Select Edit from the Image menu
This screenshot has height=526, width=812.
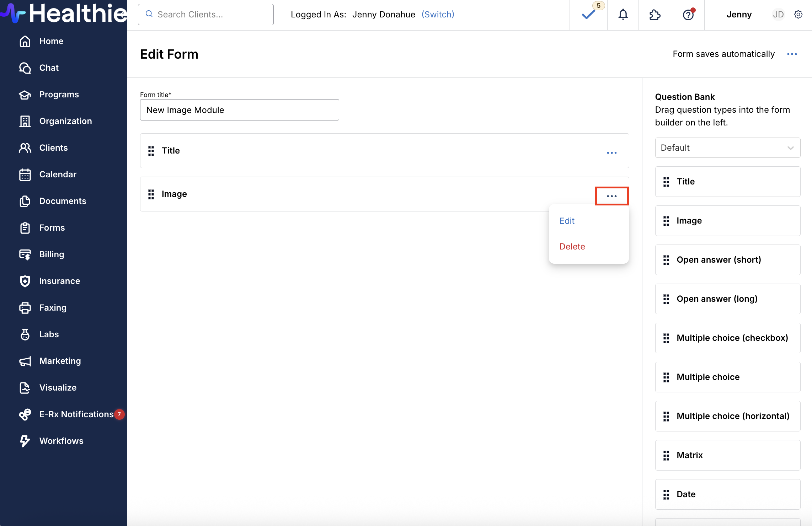567,221
